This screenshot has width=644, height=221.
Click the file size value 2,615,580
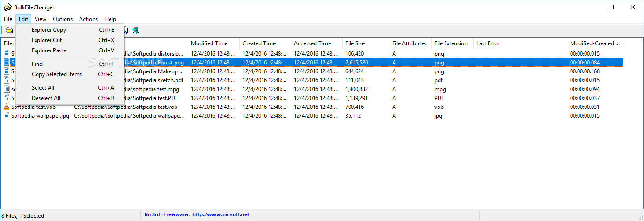(357, 63)
